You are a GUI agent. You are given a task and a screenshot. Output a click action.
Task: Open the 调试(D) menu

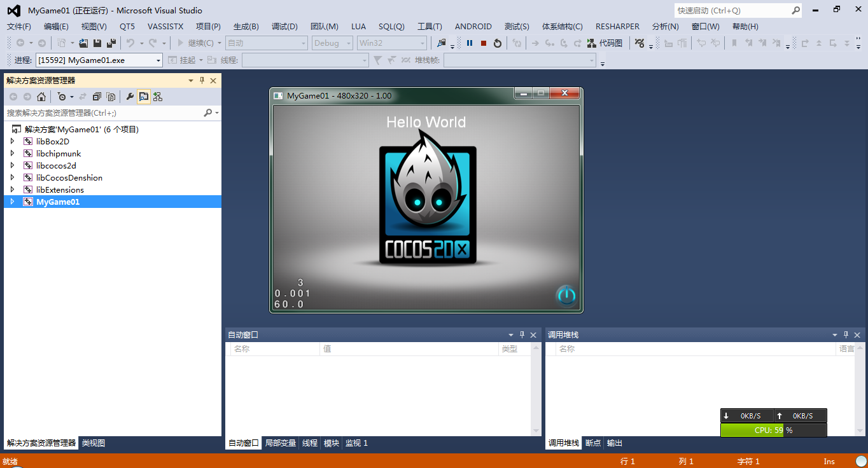(x=284, y=27)
